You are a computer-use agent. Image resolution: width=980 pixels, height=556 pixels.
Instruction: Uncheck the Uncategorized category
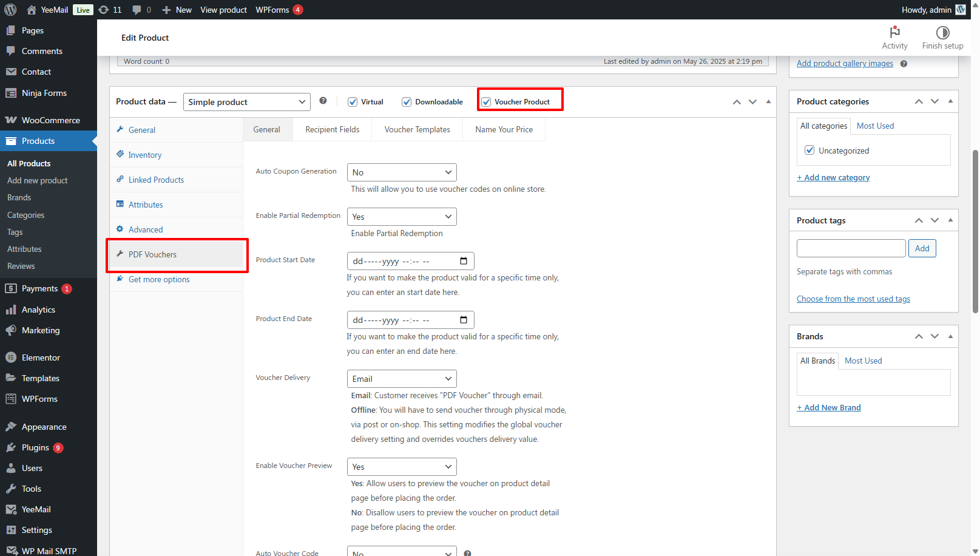pos(809,150)
